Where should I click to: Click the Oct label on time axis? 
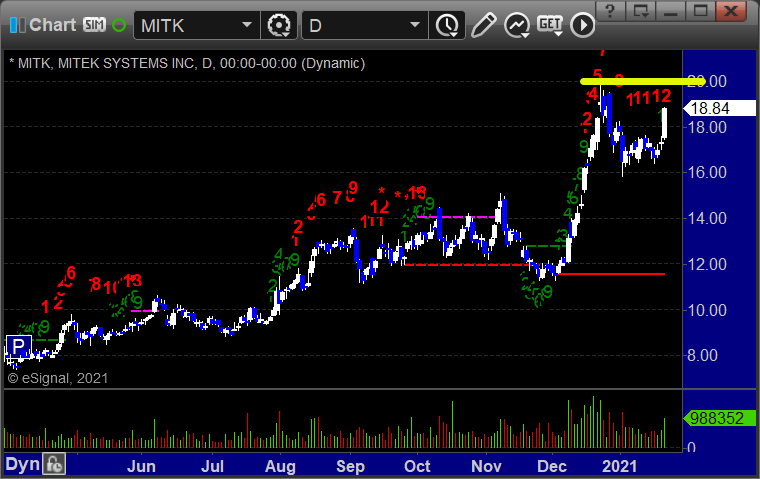click(x=417, y=466)
